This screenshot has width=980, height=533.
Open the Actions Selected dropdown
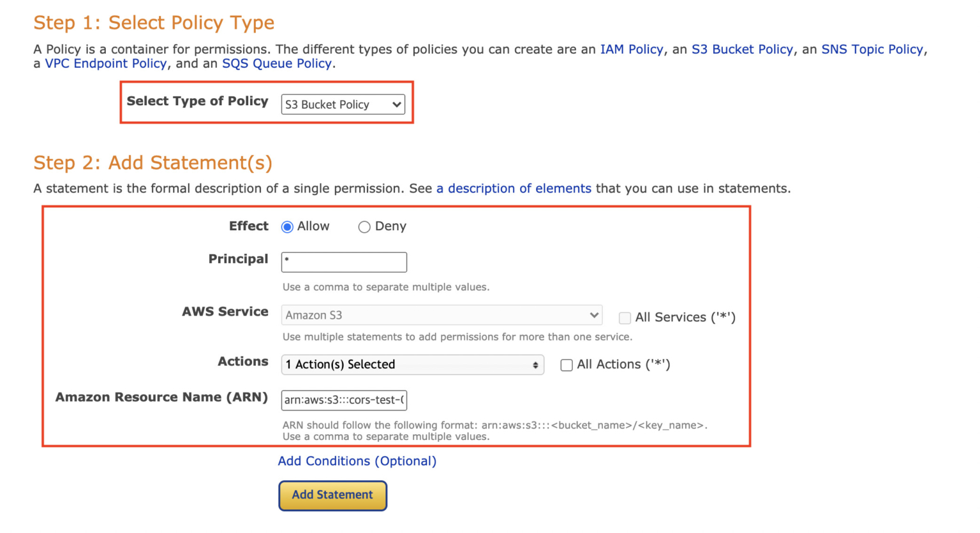coord(412,365)
